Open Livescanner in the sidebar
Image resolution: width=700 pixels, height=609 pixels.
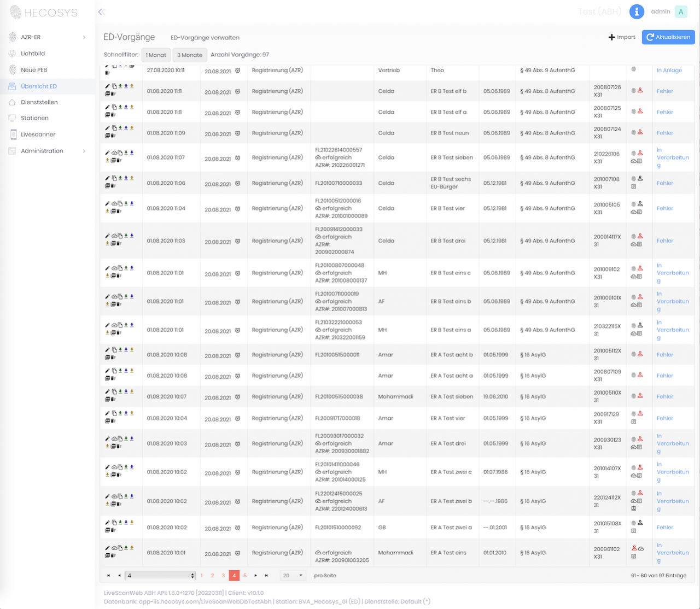click(38, 134)
